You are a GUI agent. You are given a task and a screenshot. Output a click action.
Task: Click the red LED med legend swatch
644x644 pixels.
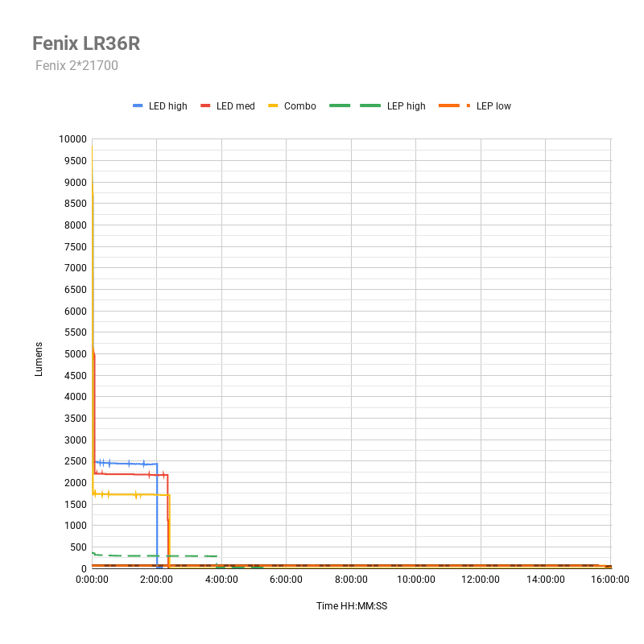(x=205, y=106)
